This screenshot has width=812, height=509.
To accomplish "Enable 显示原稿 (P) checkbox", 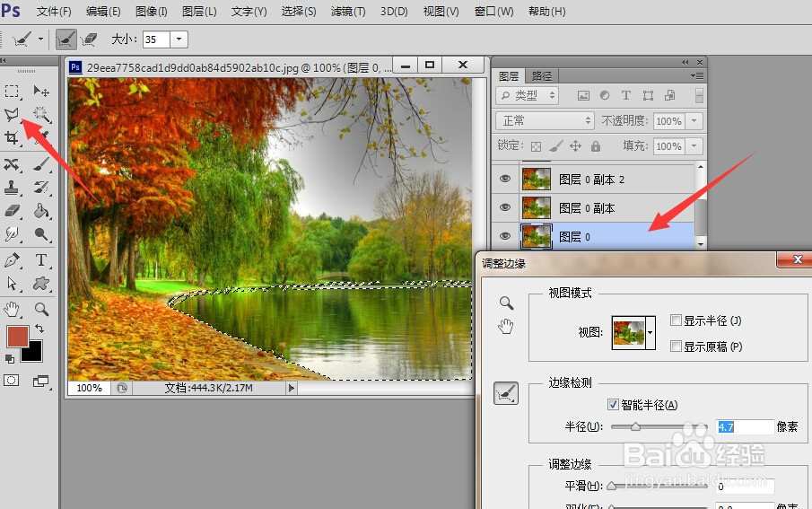I will pos(676,346).
